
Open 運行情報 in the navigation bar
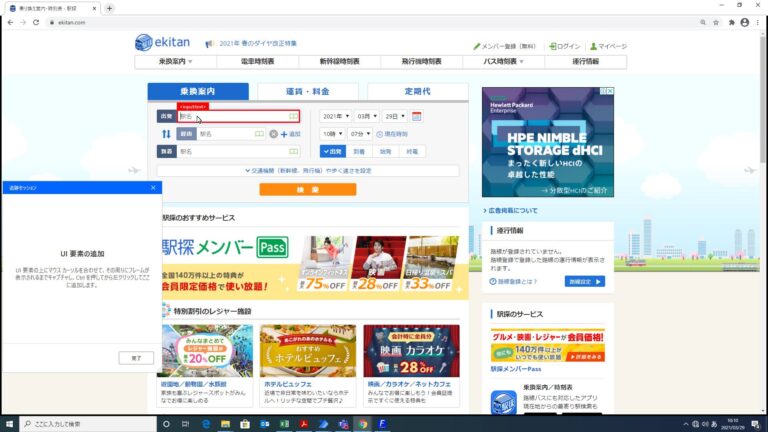(585, 61)
